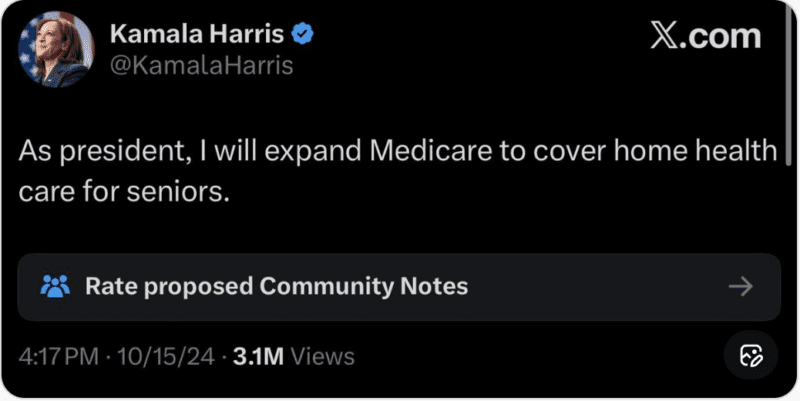Click the 10/15/24 post date
Screen dimensions: 800x401
(166, 356)
